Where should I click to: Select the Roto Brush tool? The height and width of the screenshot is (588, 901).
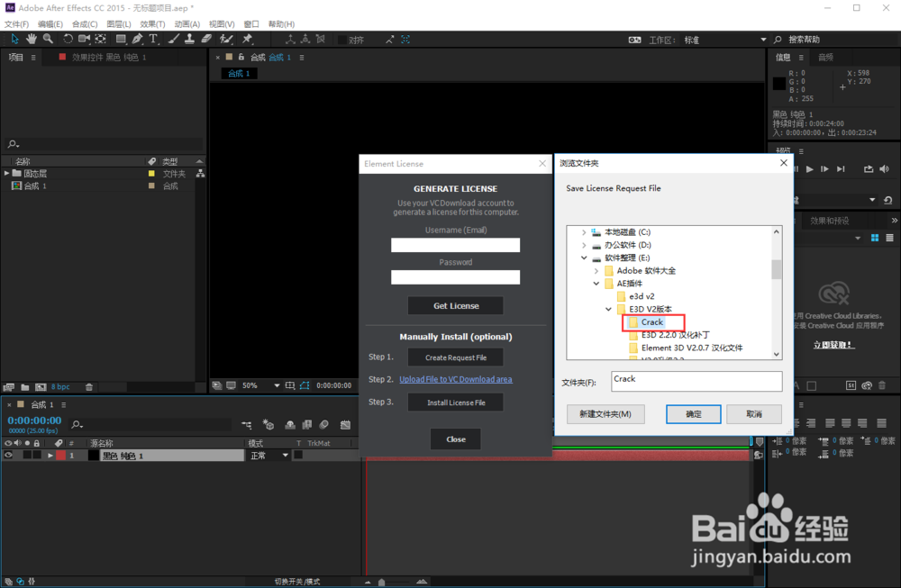pyautogui.click(x=226, y=39)
